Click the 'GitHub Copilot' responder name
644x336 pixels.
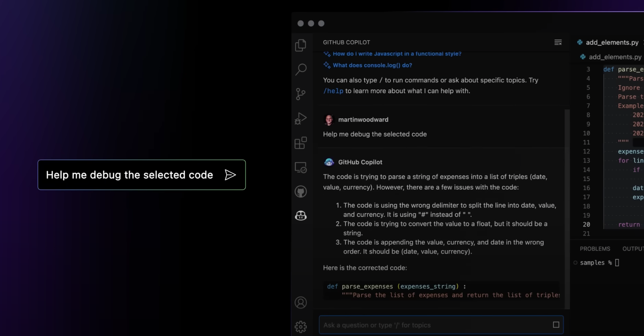click(x=360, y=162)
